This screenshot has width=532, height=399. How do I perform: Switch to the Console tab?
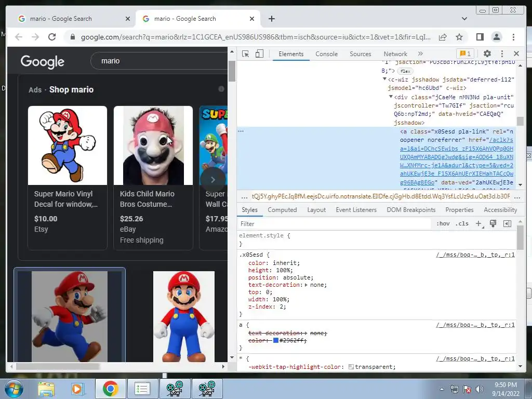tap(326, 54)
